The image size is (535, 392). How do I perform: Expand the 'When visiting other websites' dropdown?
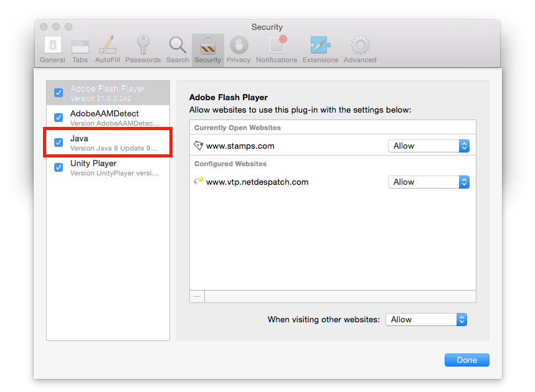pos(426,319)
